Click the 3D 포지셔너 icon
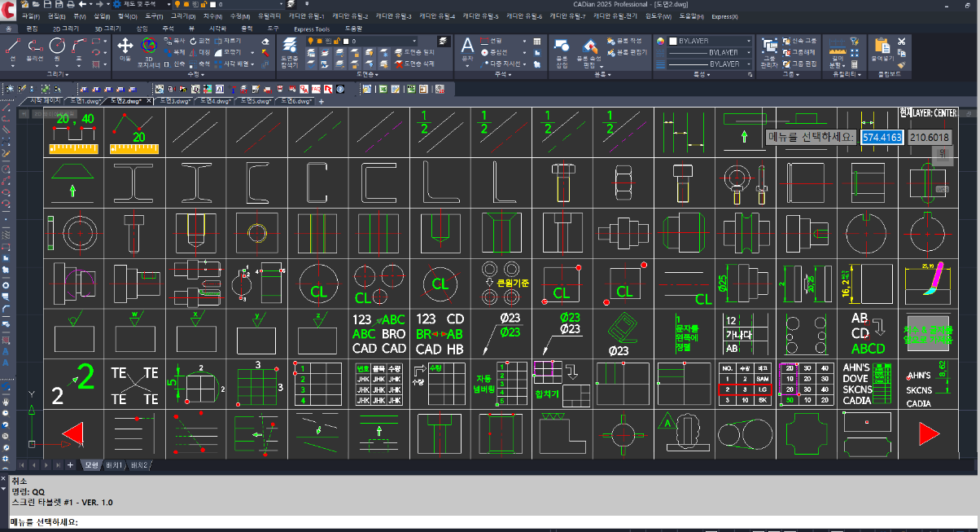Screen dimensions: 980x532 click(x=148, y=49)
